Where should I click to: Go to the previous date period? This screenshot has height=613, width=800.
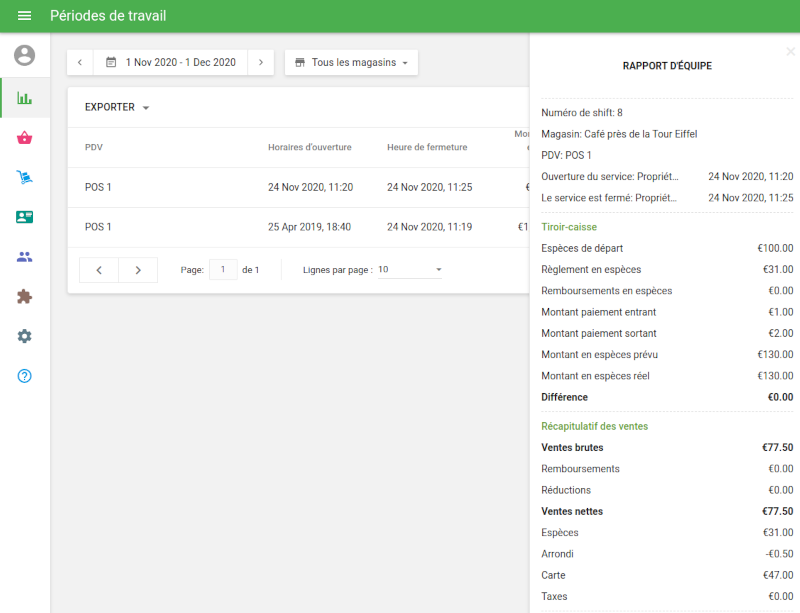pos(80,62)
